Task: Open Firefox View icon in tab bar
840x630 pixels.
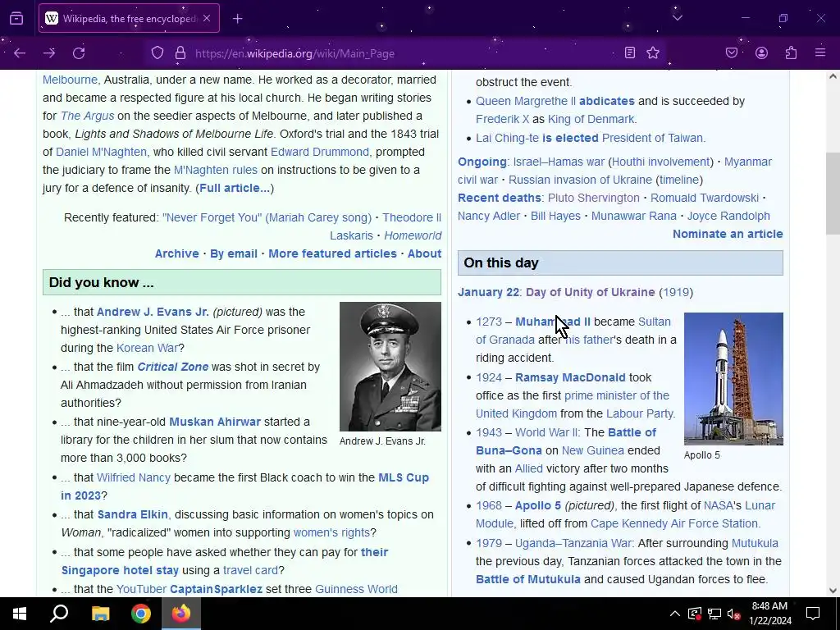Action: (x=16, y=19)
